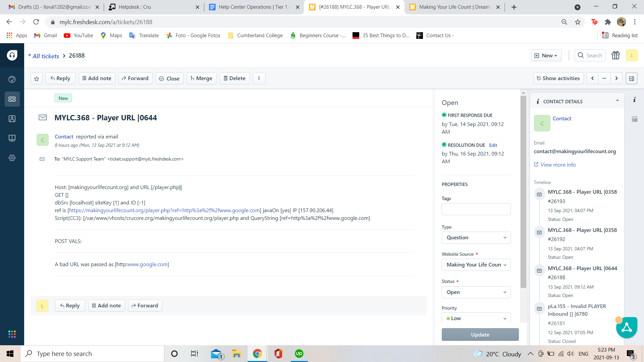Star this ticket with the star icon
Image resolution: width=644 pixels, height=362 pixels.
point(37,78)
